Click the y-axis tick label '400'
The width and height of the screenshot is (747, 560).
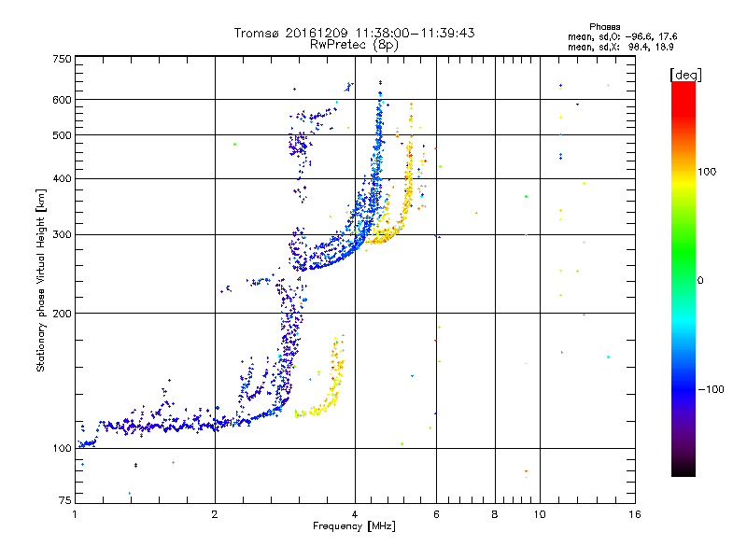click(62, 178)
